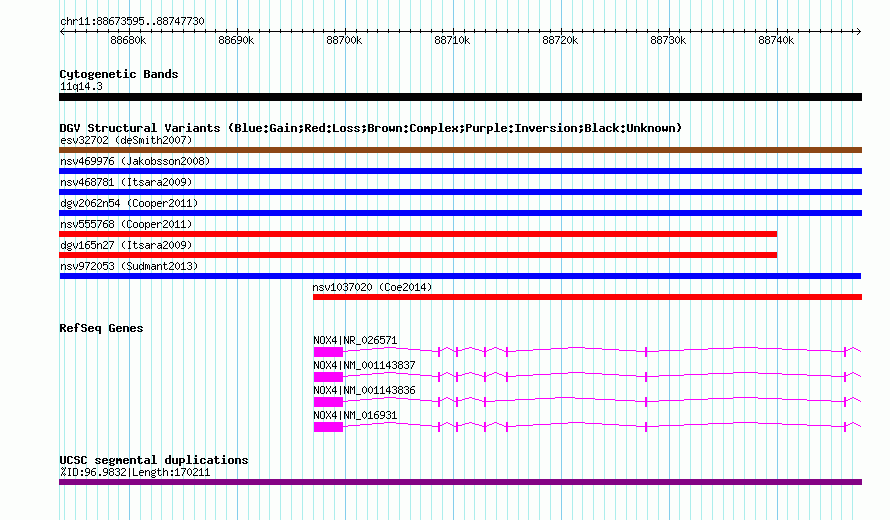Click the 88710k ruler tick label
The width and height of the screenshot is (890, 520).
coord(452,40)
